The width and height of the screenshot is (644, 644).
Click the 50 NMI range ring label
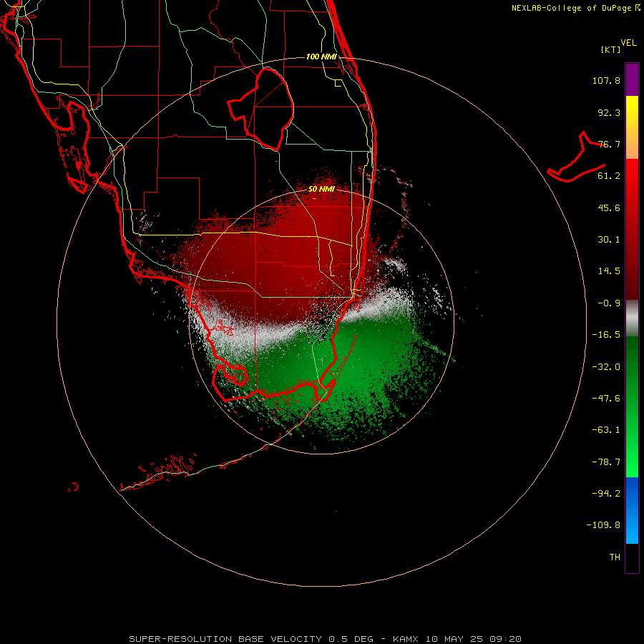pos(321,190)
